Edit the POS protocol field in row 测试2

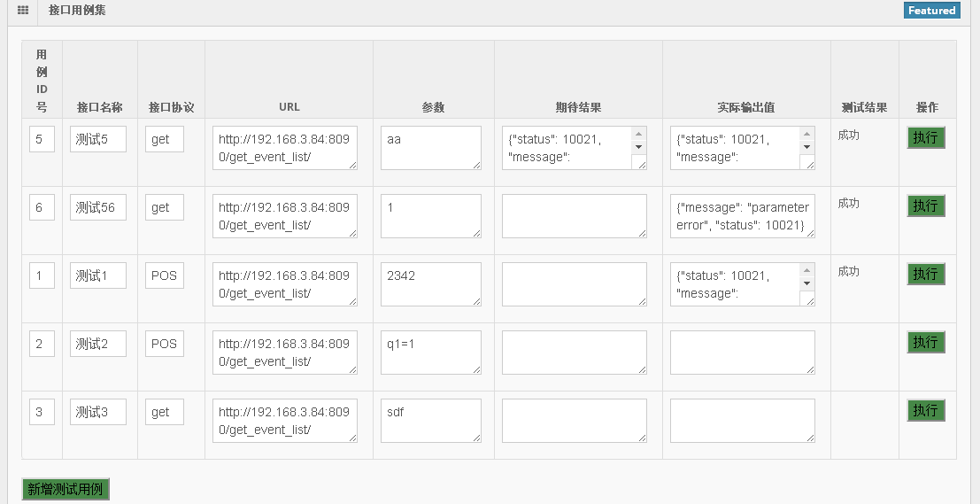165,344
